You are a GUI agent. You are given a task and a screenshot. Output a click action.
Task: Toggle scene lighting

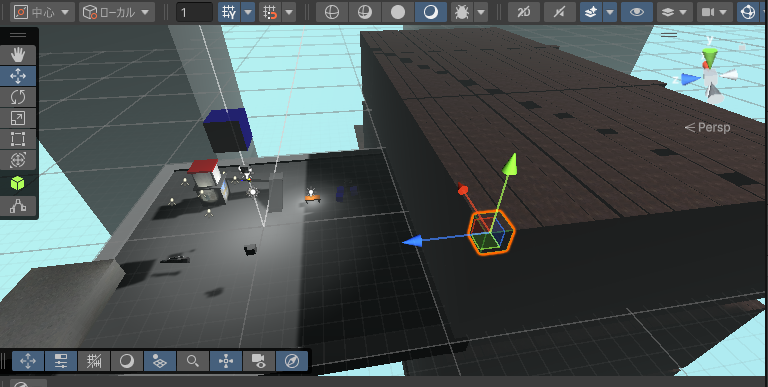click(x=559, y=12)
